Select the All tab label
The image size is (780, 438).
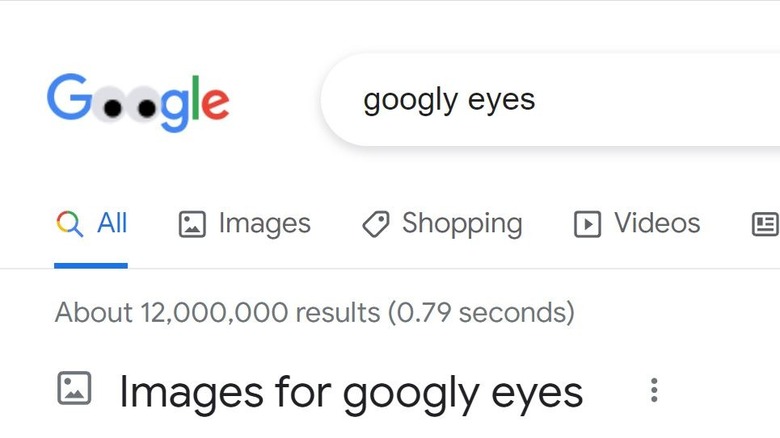pos(112,223)
